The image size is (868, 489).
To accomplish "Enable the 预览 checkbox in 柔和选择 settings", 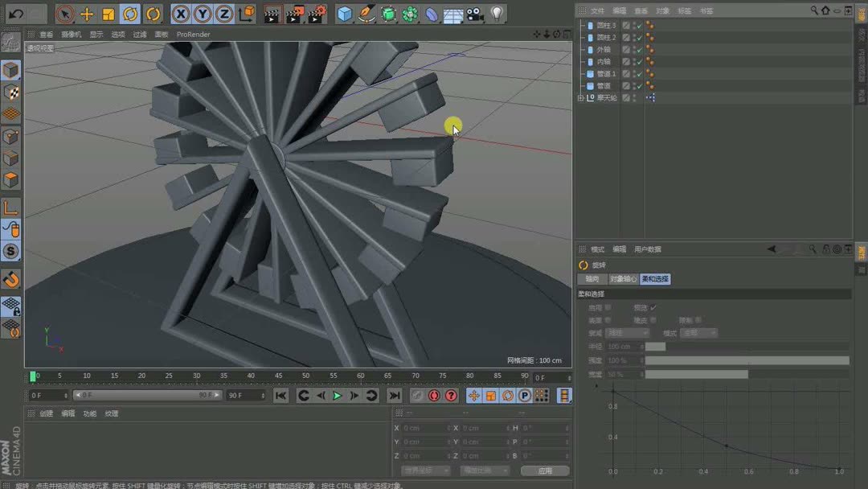I will (653, 307).
